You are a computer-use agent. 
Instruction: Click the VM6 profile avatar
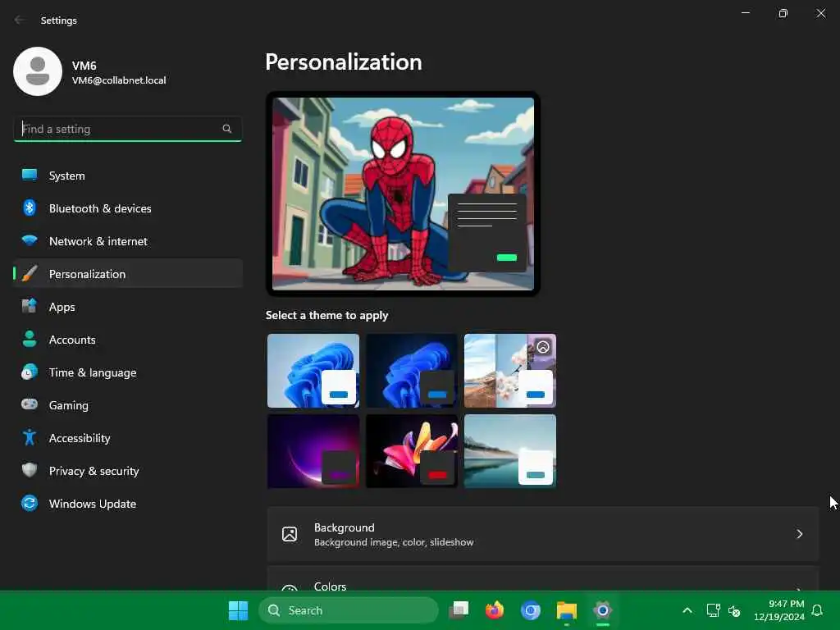[x=38, y=71]
